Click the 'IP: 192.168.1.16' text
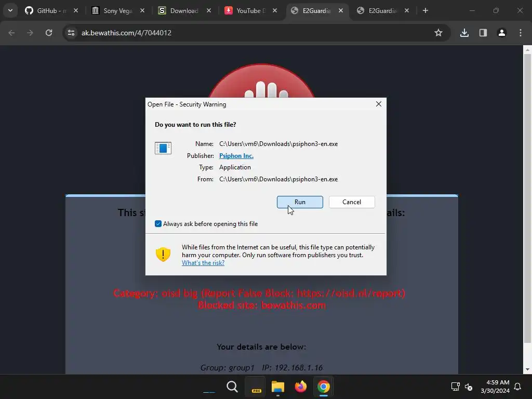 (292, 368)
